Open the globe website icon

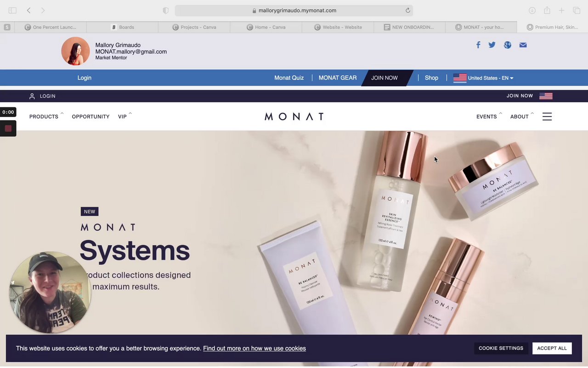click(x=508, y=45)
